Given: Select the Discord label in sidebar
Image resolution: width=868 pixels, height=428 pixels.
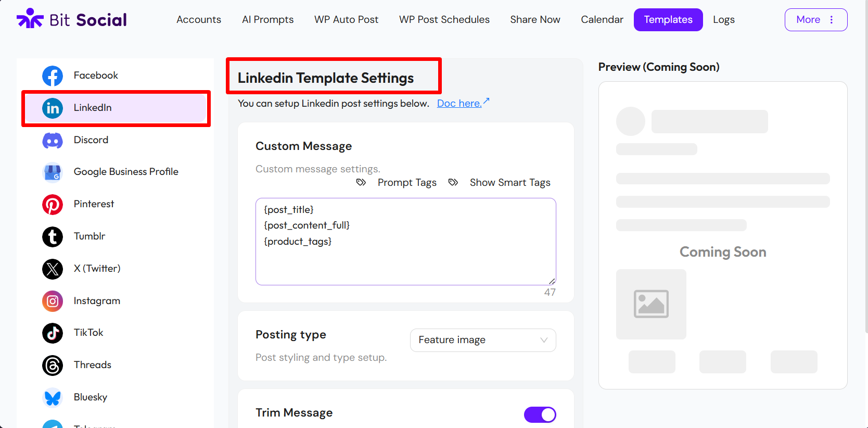Looking at the screenshot, I should click(x=91, y=140).
